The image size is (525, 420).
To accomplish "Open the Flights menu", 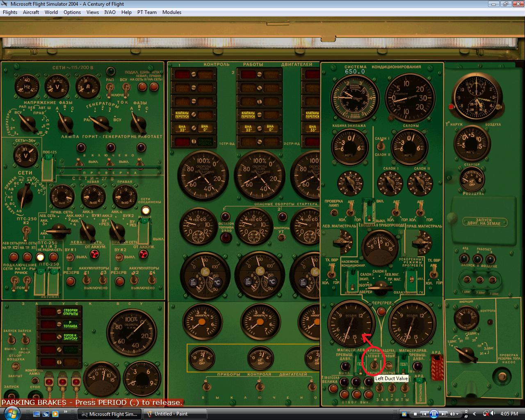I will point(10,12).
